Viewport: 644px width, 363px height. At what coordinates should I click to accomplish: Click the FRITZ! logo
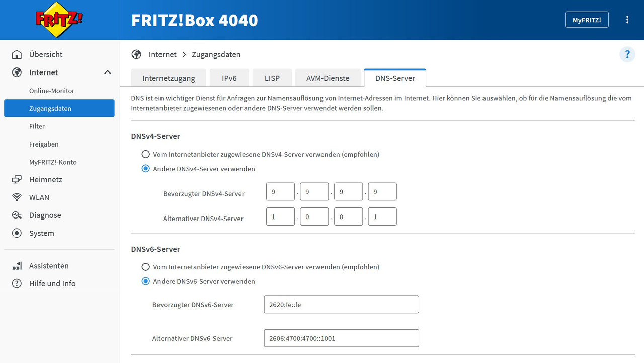[x=59, y=20]
